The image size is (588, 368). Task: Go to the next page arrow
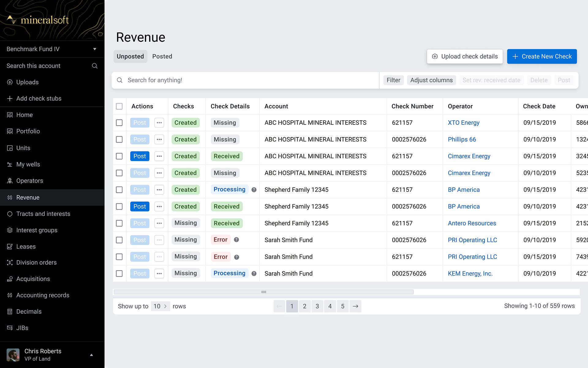(x=355, y=306)
